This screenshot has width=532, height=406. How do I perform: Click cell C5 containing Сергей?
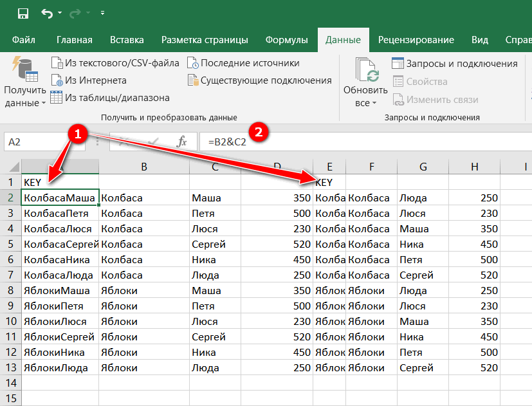pyautogui.click(x=215, y=244)
